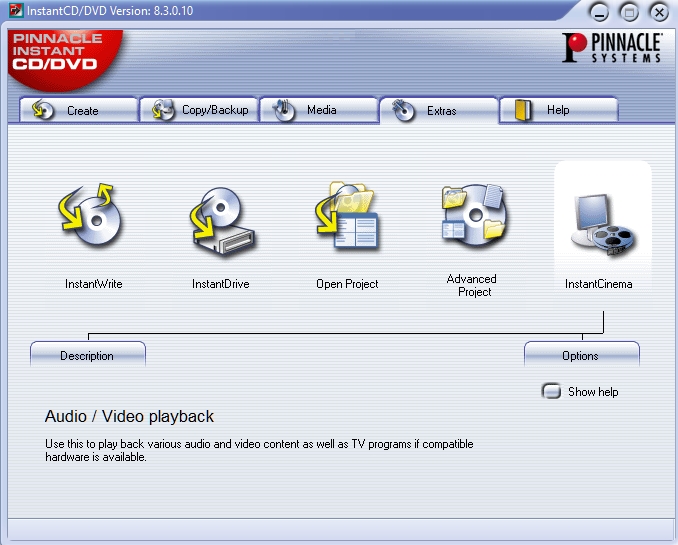Minimize the InstantCD/DVD window
This screenshot has width=678, height=545.
tap(599, 13)
